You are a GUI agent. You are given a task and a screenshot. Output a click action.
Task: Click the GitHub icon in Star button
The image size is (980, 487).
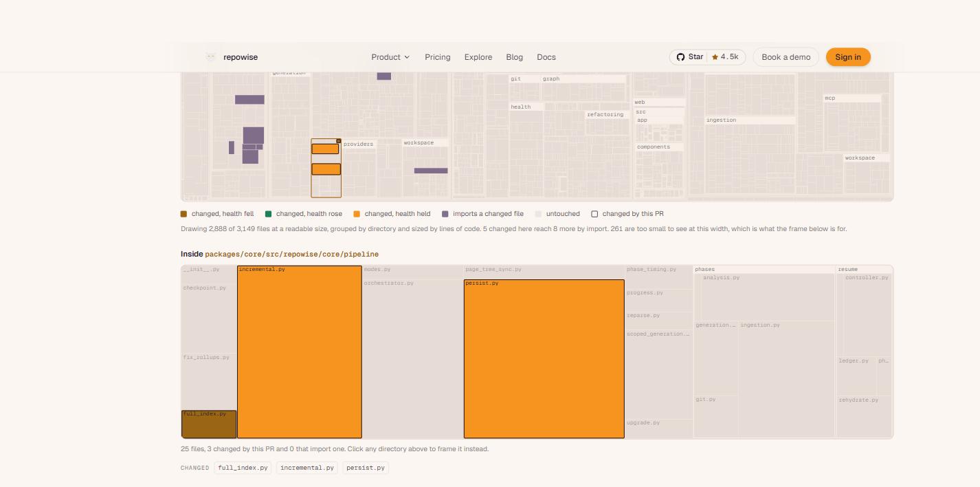click(x=680, y=57)
